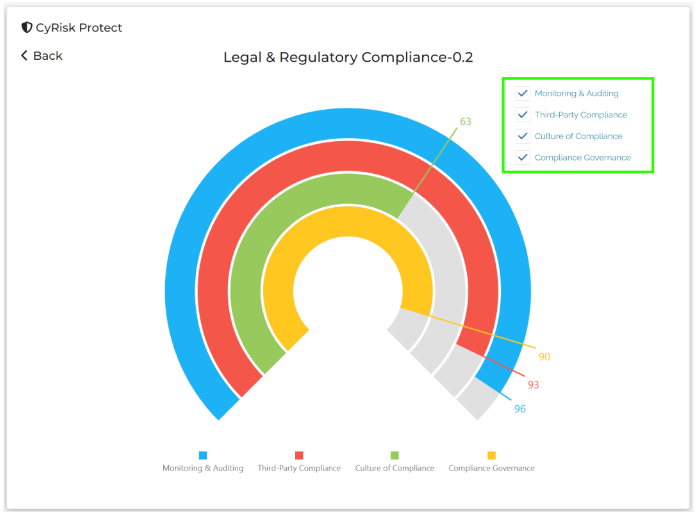This screenshot has width=696, height=514.
Task: Select the blue Monitoring & Auditing arc
Action: (x=348, y=123)
